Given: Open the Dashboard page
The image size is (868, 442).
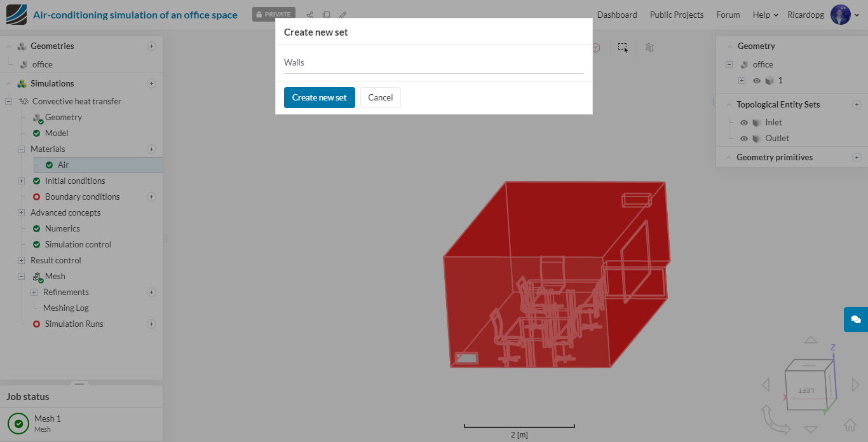Looking at the screenshot, I should tap(617, 15).
